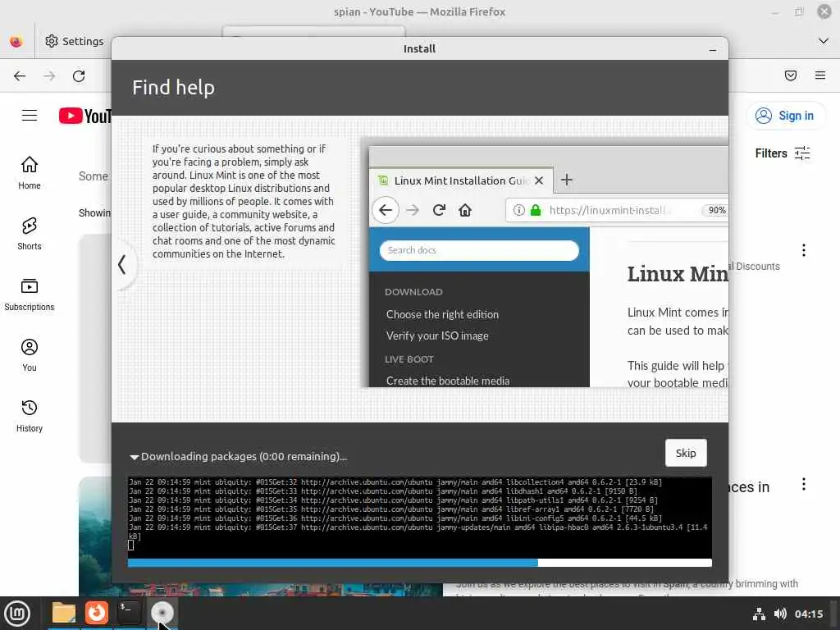This screenshot has height=630, width=840.
Task: Open the clock showing 04:15
Action: [809, 614]
